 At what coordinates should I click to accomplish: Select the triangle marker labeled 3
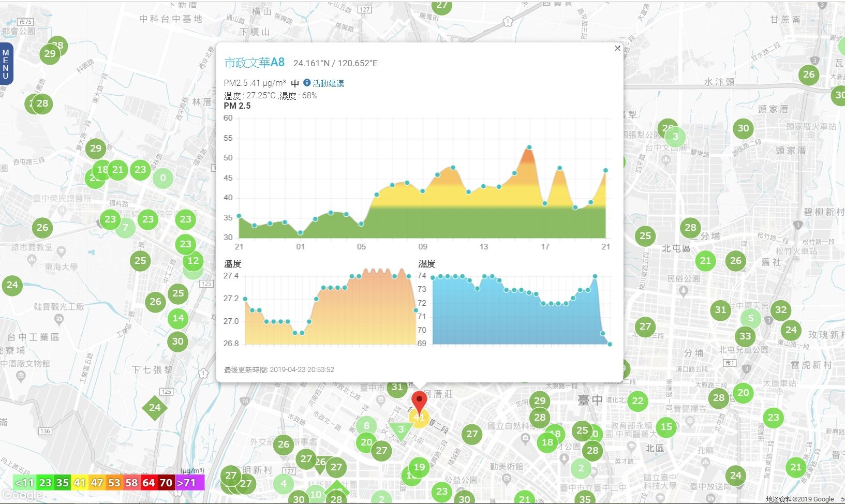401,431
